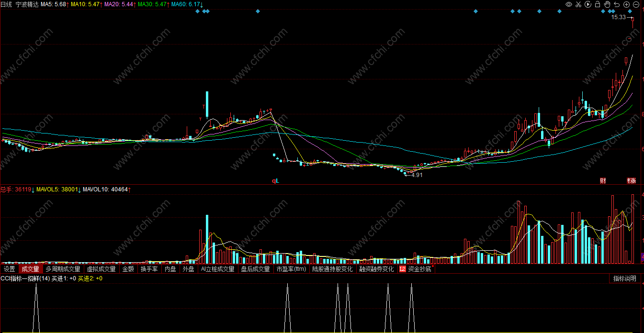Image resolution: width=644 pixels, height=333 pixels.
Task: Click the 买进2: +0 value
Action: coord(90,278)
